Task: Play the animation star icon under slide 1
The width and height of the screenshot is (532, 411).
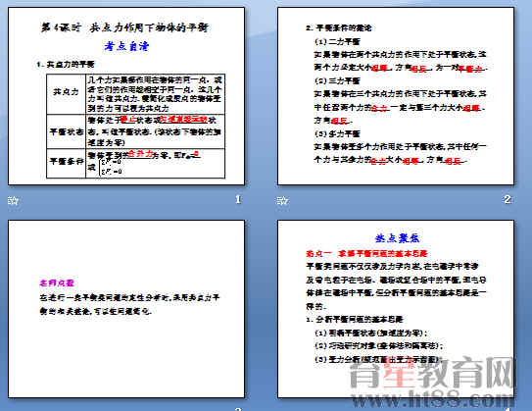Action: 13,201
